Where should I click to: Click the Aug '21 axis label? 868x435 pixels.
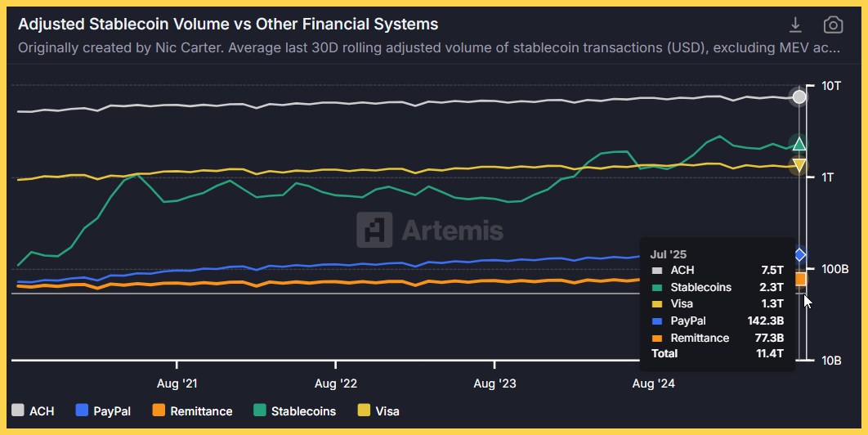click(x=177, y=383)
